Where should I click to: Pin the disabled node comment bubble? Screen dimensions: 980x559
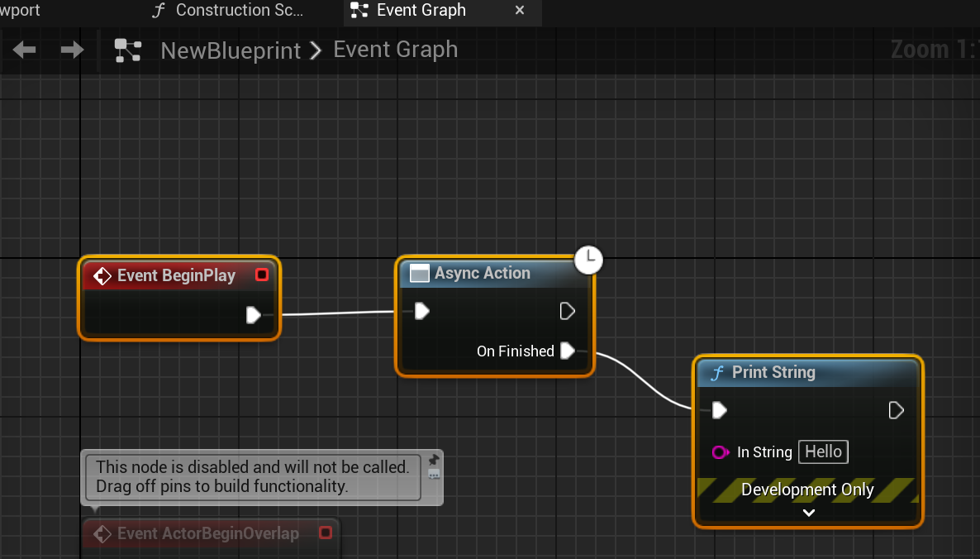[434, 461]
